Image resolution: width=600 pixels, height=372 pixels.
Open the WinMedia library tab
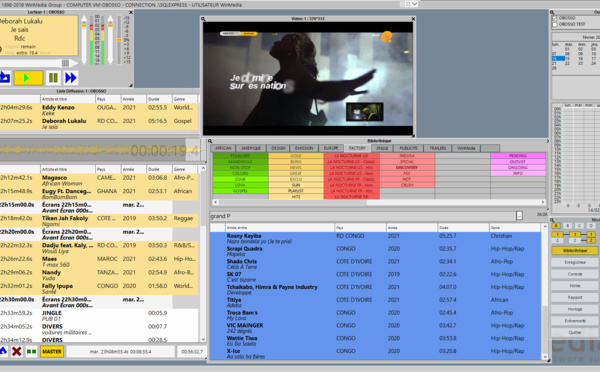click(x=466, y=148)
